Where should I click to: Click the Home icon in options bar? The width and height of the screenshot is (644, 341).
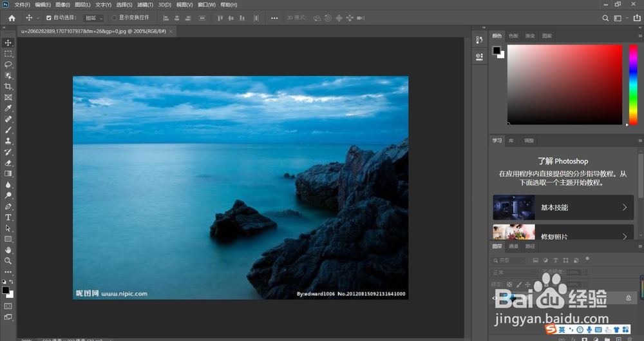(12, 18)
